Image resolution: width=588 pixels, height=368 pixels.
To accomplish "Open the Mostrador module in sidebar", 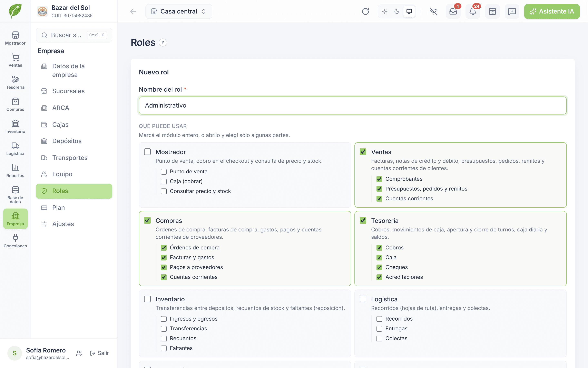I will point(15,38).
